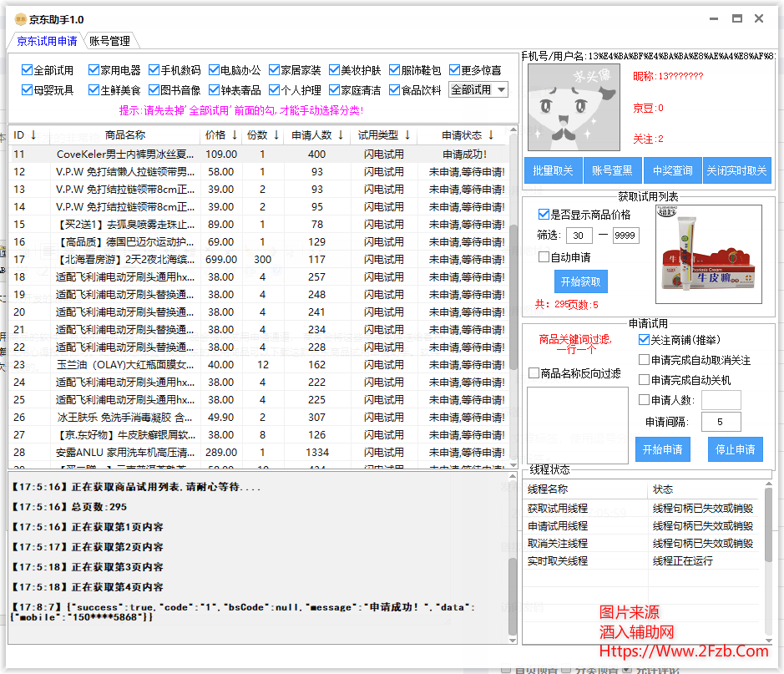This screenshot has height=674, width=784.
Task: Toggle the 母婴玩具 category checkbox
Action: [x=27, y=90]
